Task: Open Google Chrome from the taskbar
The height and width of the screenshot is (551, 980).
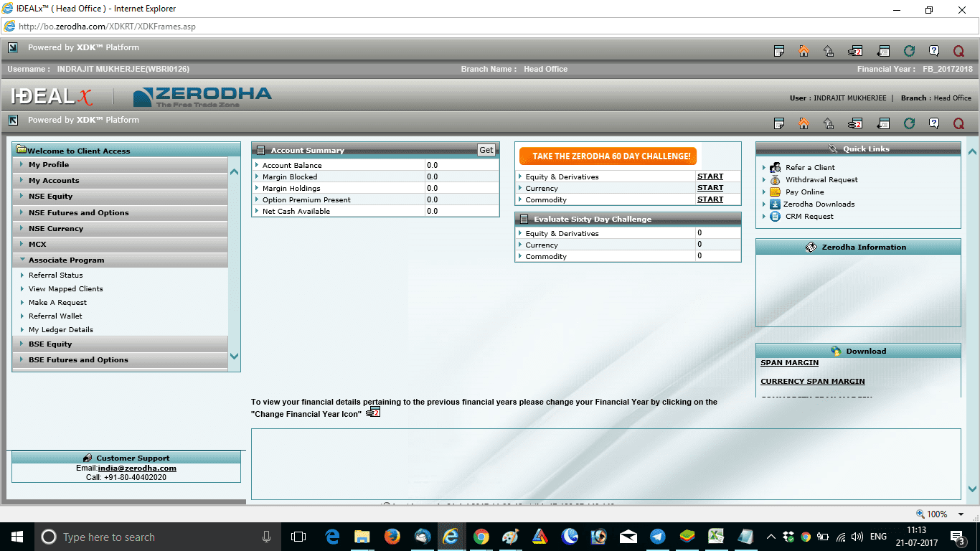Action: pos(481,537)
